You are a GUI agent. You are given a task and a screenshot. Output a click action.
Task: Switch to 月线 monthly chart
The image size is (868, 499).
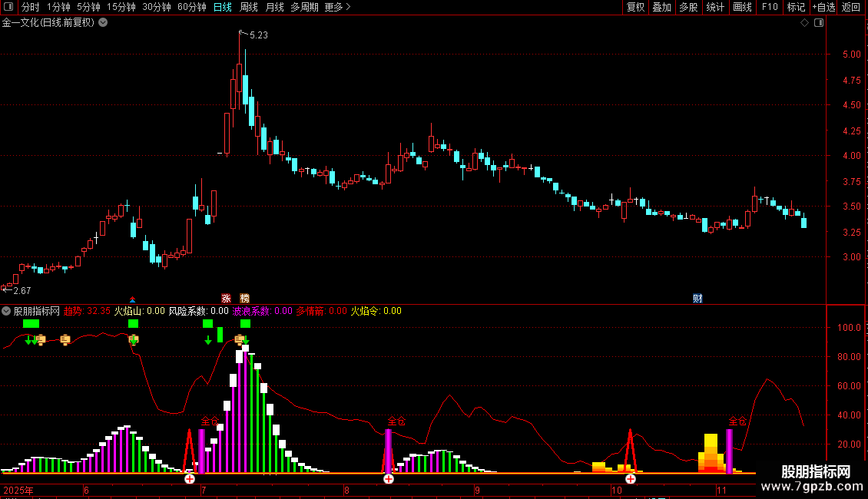pos(274,7)
